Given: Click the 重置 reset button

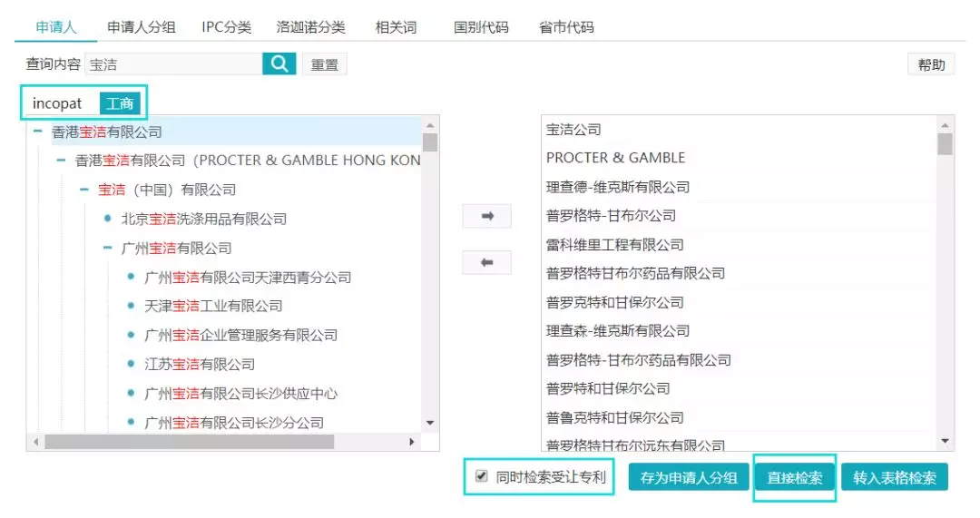Looking at the screenshot, I should pos(324,64).
